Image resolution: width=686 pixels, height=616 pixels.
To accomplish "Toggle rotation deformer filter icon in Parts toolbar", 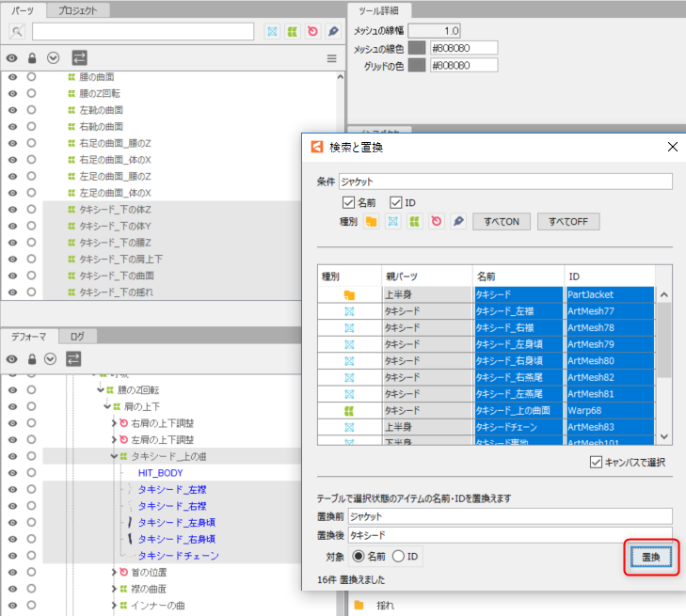I will click(x=312, y=31).
